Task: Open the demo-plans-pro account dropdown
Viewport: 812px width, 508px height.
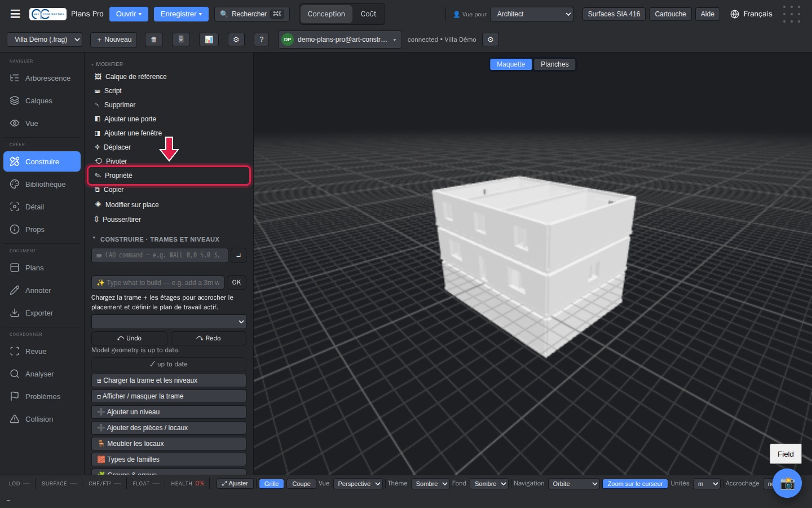Action: tap(340, 40)
